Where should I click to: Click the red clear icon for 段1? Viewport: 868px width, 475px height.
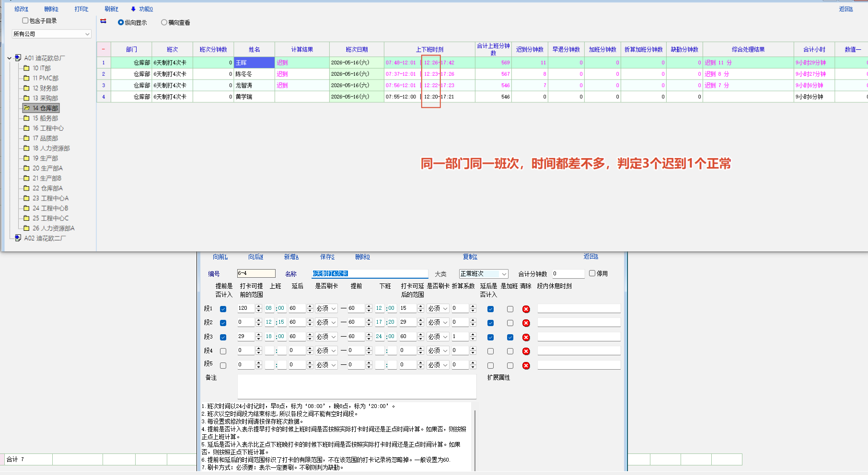(526, 309)
